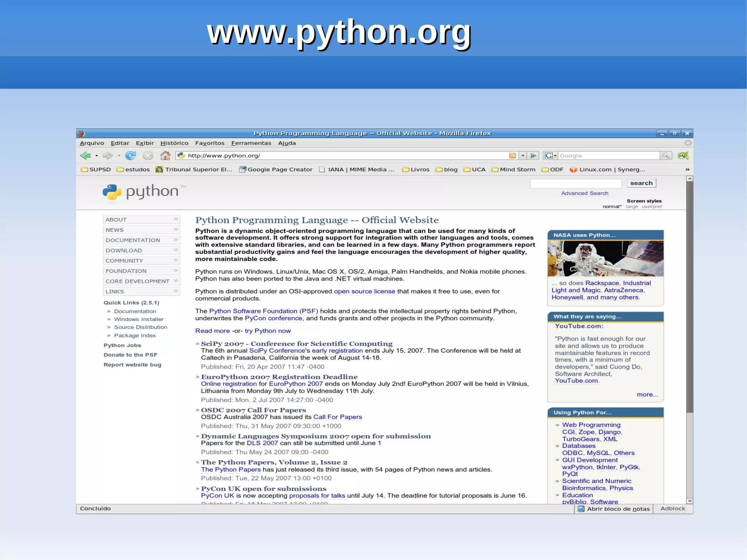
Task: Open the Google Page Creator bookmark
Action: [276, 170]
